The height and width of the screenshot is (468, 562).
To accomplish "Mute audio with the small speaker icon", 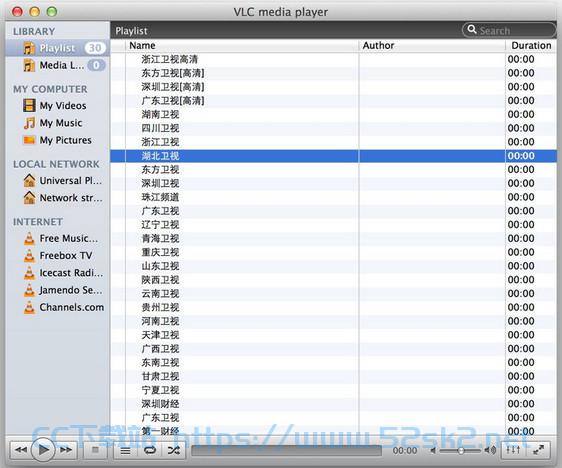I will click(433, 450).
